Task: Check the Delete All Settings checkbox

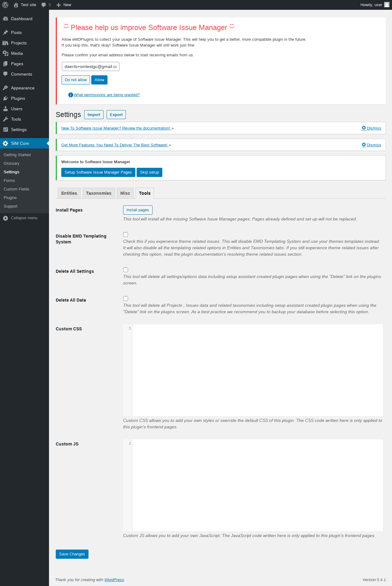Action: coord(126,270)
